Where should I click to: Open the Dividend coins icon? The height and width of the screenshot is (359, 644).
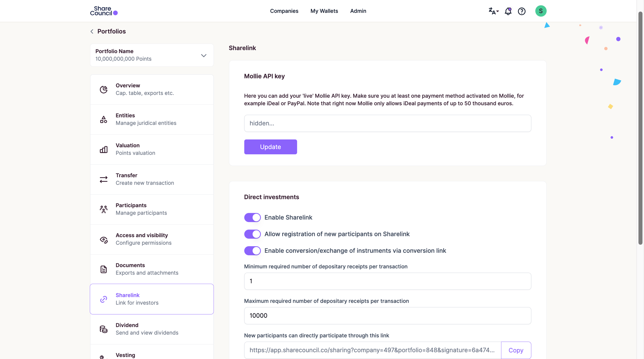(x=104, y=329)
